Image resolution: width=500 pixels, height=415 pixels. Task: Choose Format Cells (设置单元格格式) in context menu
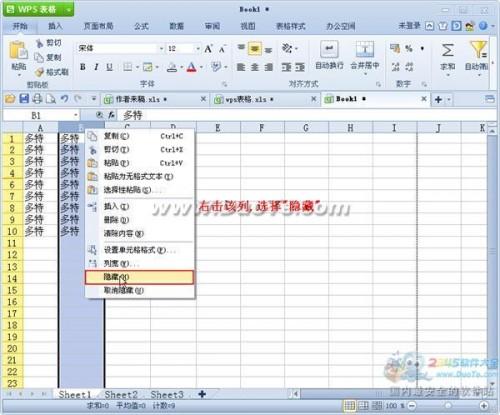click(x=140, y=250)
